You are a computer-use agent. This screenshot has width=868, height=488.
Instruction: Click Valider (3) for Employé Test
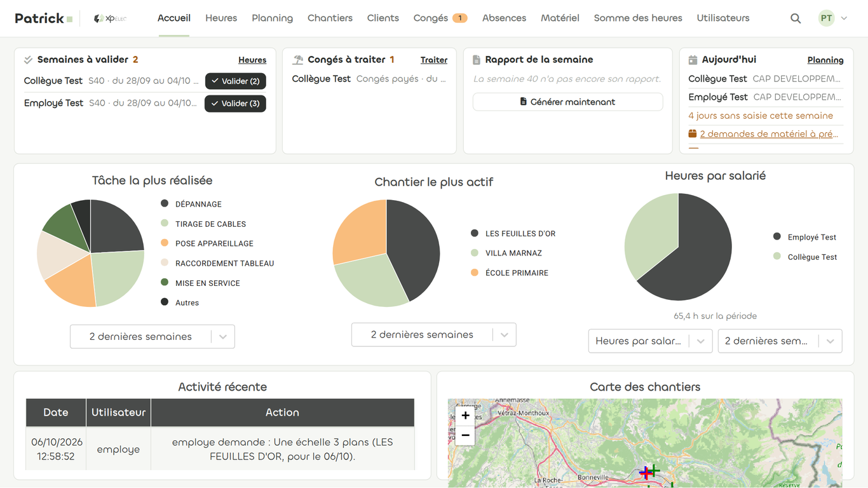pos(235,104)
